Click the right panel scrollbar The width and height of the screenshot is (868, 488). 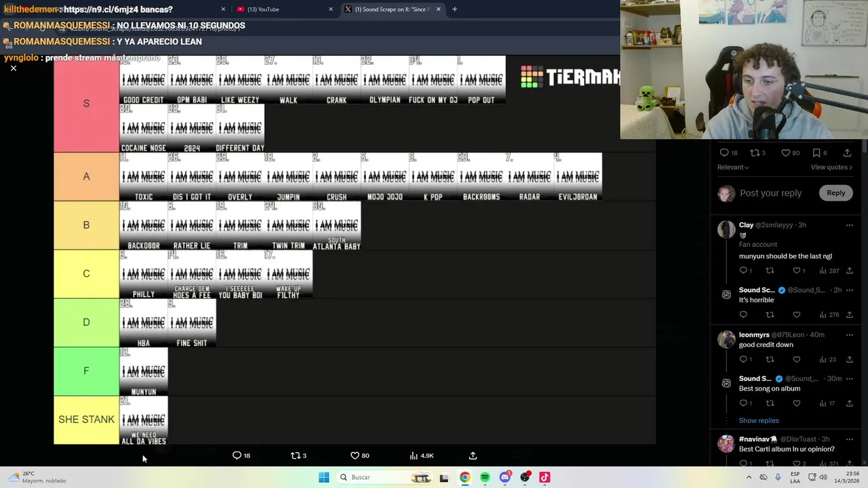[865, 146]
